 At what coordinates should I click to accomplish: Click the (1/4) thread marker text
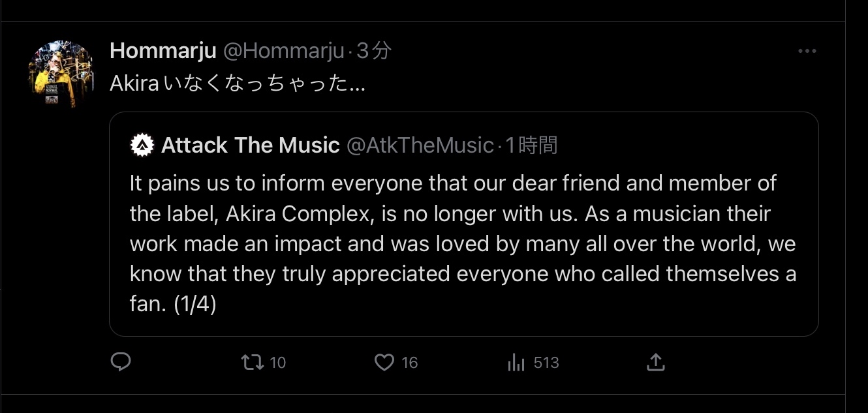[194, 304]
